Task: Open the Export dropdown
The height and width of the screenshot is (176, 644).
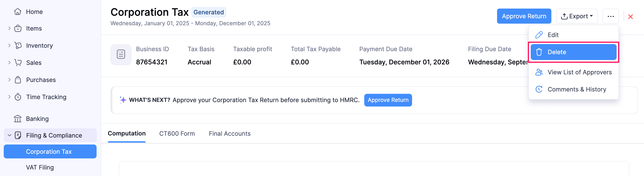Action: pos(577,16)
